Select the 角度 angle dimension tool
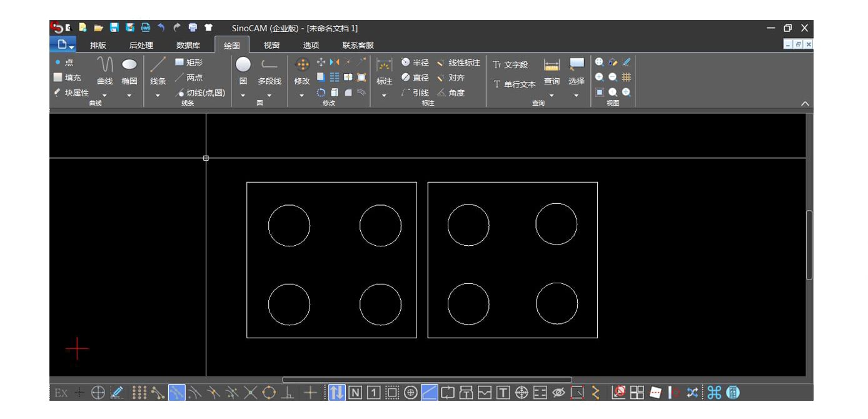 click(451, 93)
